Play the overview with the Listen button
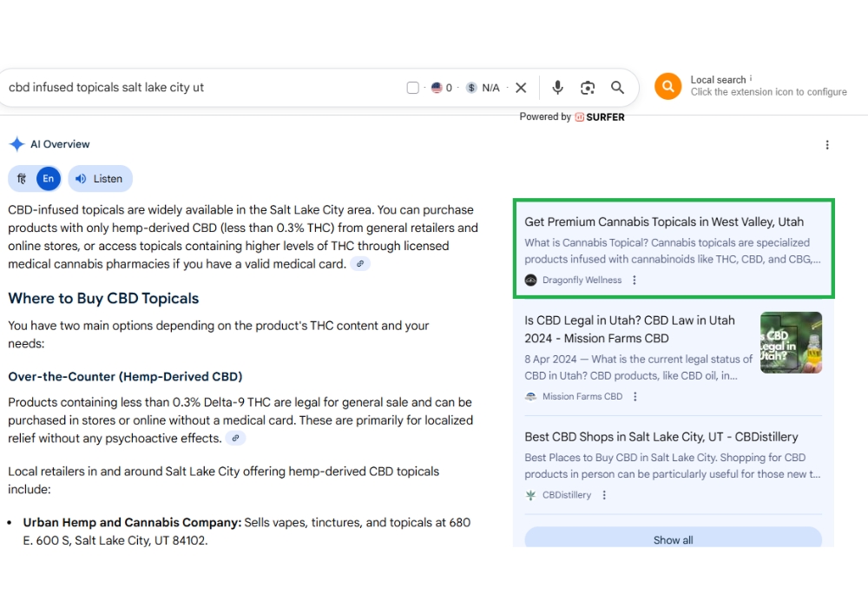 coord(100,179)
